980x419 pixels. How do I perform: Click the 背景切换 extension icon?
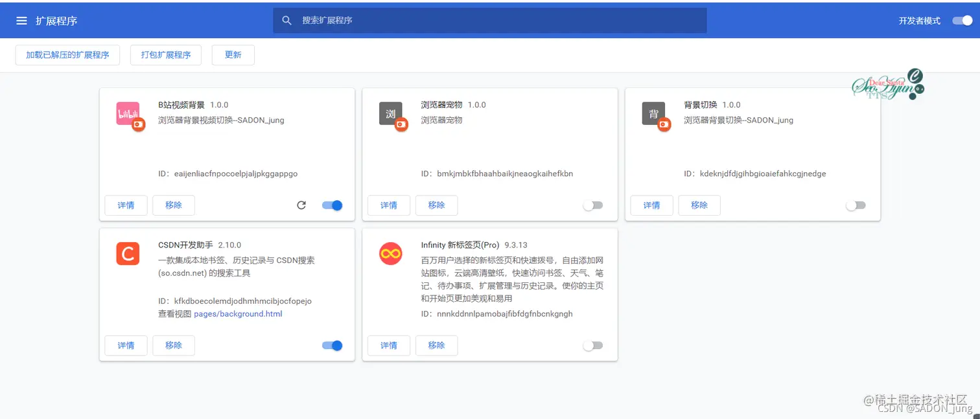pyautogui.click(x=653, y=113)
